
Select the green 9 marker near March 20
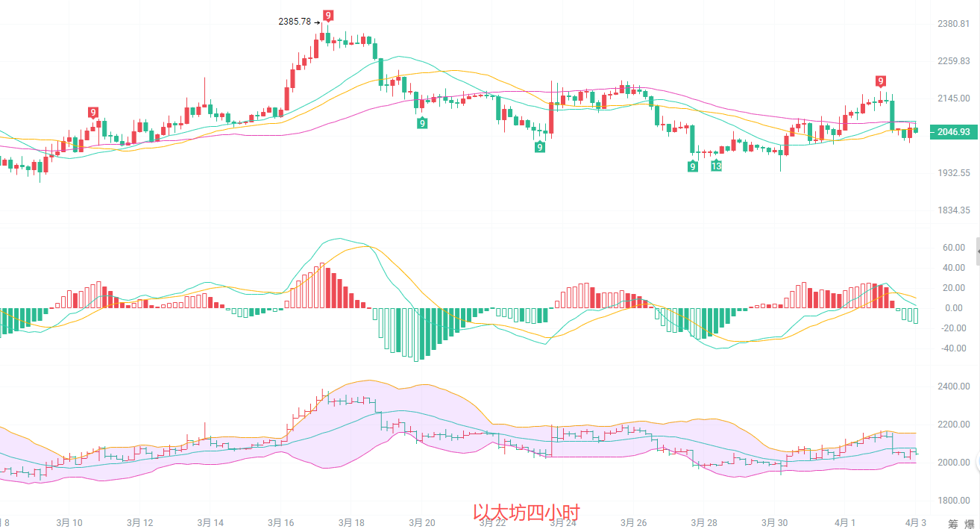coord(422,123)
